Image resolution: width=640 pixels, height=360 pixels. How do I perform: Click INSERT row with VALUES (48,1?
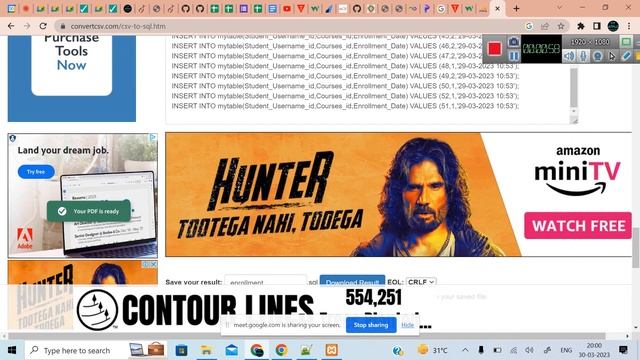tap(345, 66)
